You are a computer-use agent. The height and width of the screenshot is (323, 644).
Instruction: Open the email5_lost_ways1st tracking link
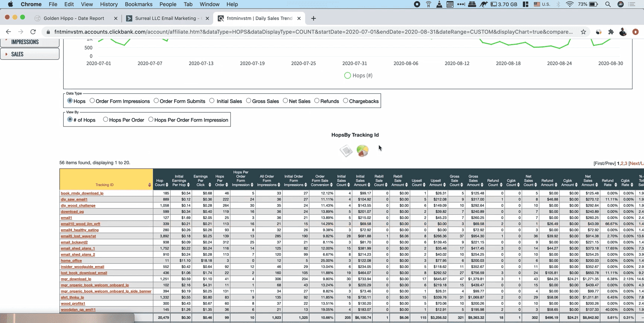[x=78, y=236]
